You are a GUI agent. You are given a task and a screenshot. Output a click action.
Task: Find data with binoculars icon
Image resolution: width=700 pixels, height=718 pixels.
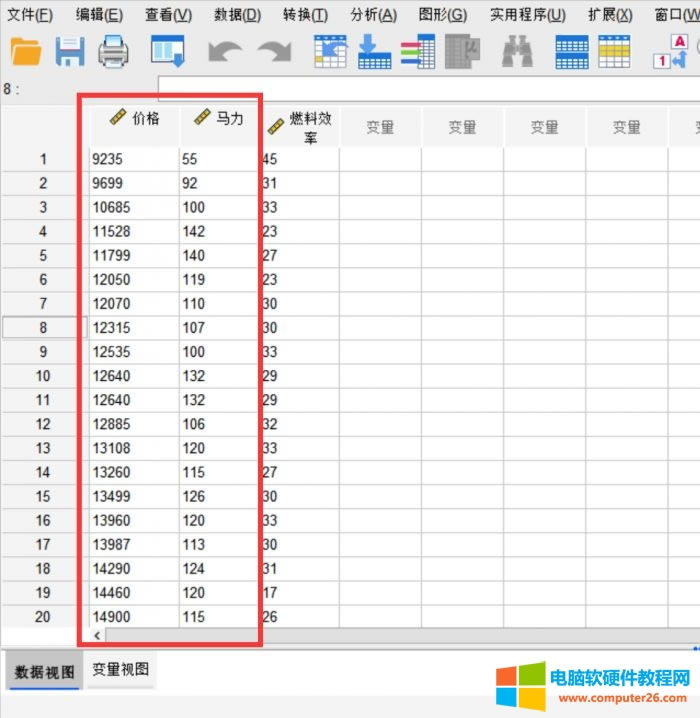point(517,51)
